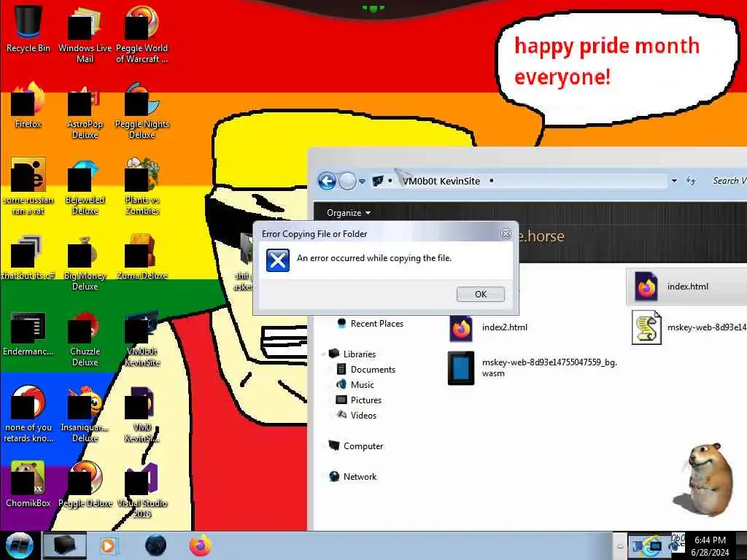Open Insaniquarium Deluxe desktop icon
The width and height of the screenshot is (747, 560).
click(85, 414)
